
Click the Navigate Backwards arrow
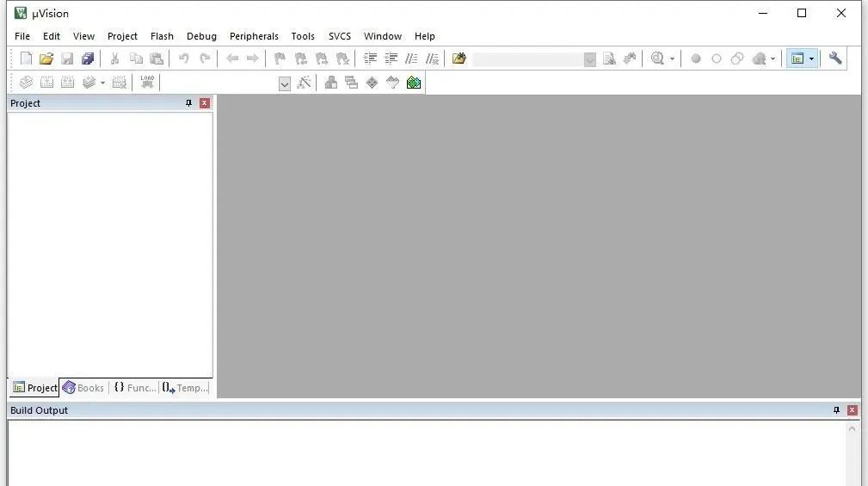tap(232, 58)
